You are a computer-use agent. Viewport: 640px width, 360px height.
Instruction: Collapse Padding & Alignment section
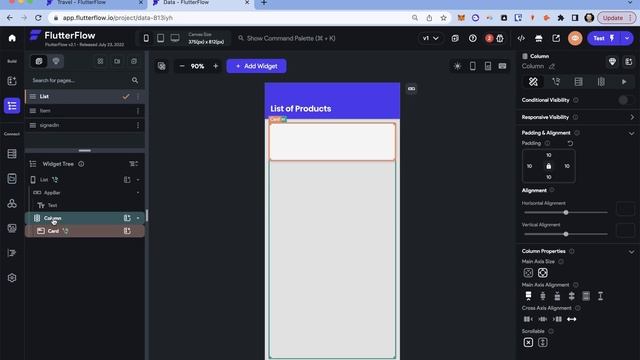[632, 133]
